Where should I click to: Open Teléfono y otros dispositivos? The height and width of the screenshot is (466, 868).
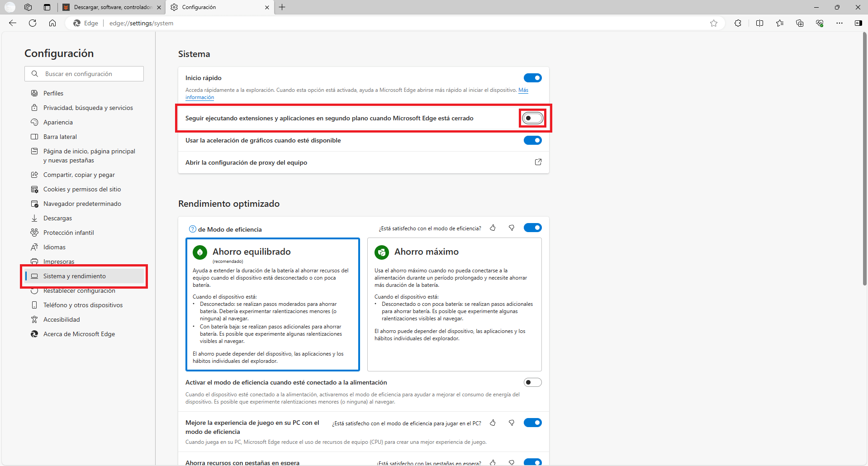84,305
